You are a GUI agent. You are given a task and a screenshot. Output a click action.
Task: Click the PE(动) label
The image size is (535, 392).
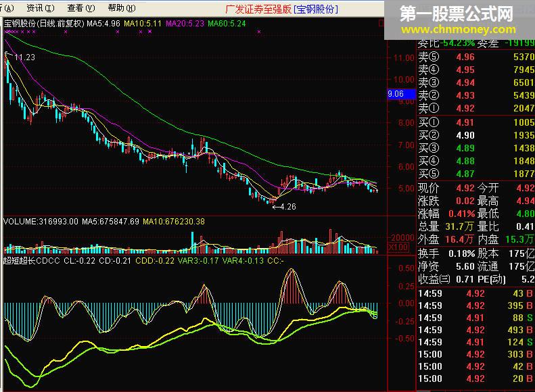[491, 280]
